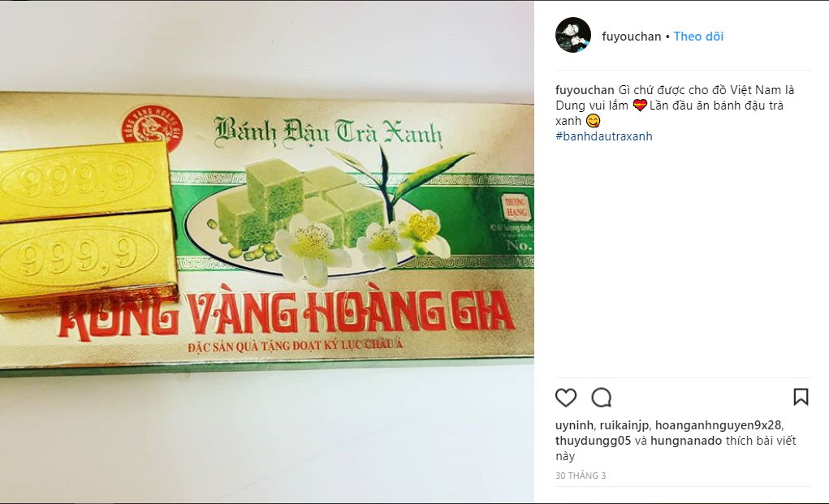Click the Bánh Đậu Trà Xanh title text
Image resolution: width=829 pixels, height=504 pixels.
point(327,131)
